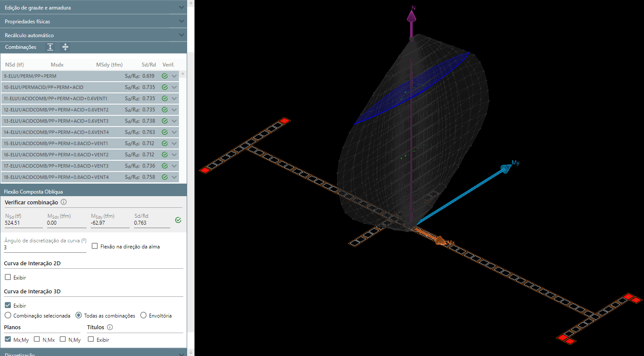Click the collapse-all combinations icon

(x=65, y=47)
